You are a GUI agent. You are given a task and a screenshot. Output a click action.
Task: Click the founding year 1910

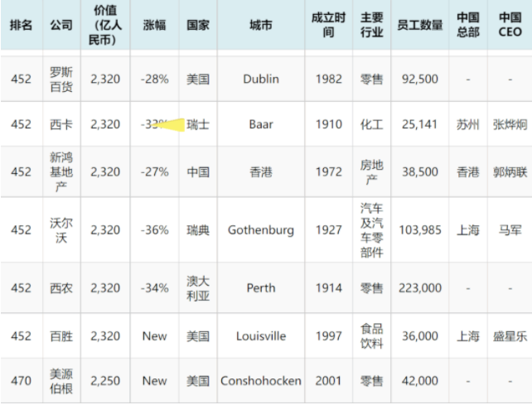328,124
